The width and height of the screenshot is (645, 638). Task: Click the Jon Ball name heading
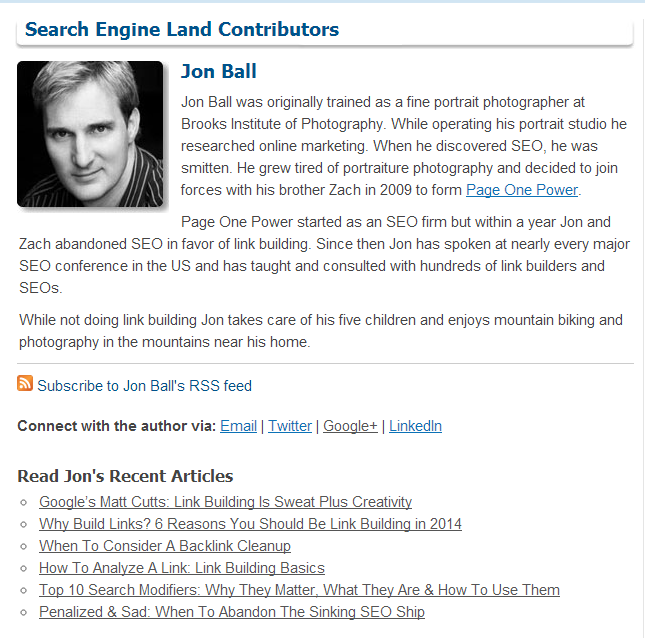(219, 71)
